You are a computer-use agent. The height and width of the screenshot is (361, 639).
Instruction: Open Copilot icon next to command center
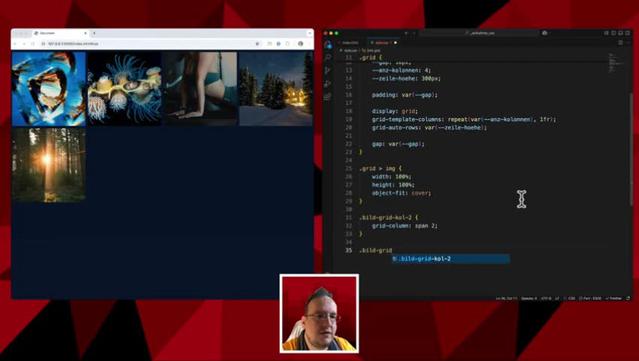point(545,33)
